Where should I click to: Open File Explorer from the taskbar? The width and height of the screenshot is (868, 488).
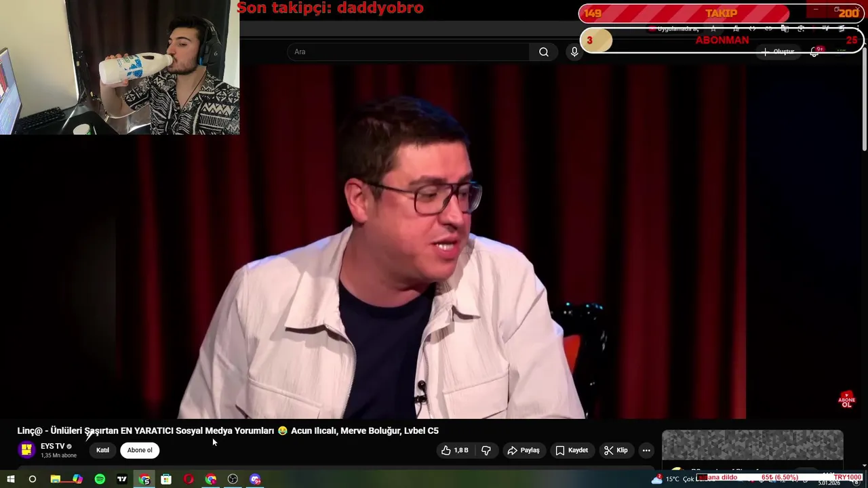click(56, 479)
